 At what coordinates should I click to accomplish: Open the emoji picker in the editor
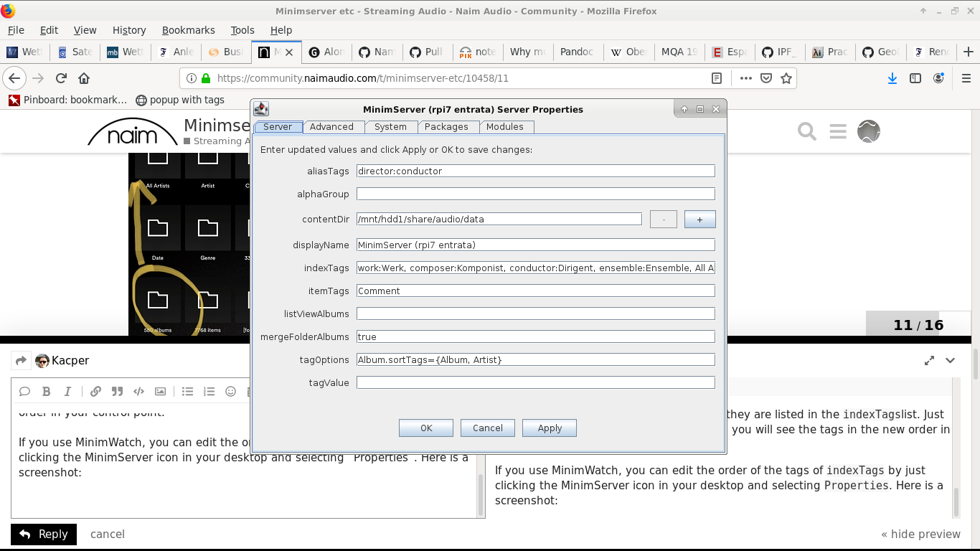[x=230, y=391]
